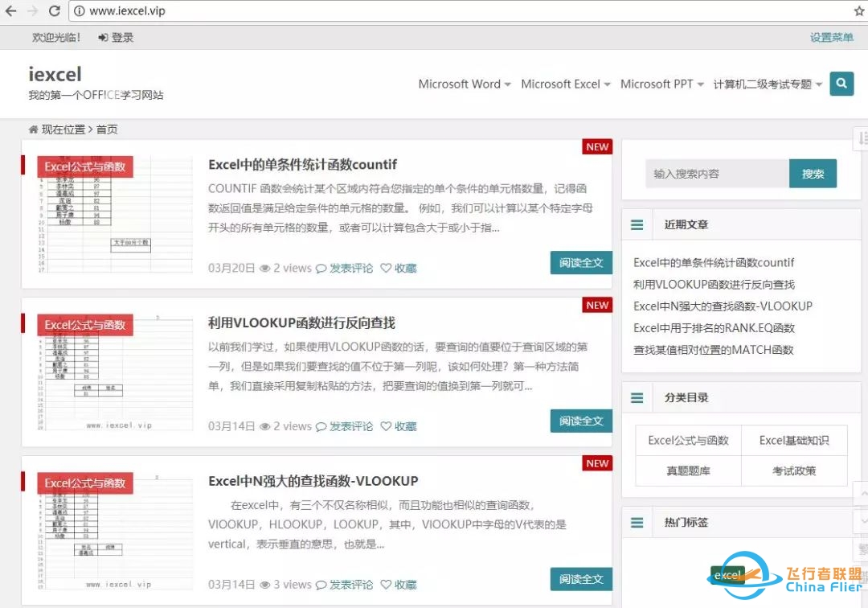The width and height of the screenshot is (868, 608).
Task: Click 阅读全文 for the 反向查找 article
Action: [581, 421]
